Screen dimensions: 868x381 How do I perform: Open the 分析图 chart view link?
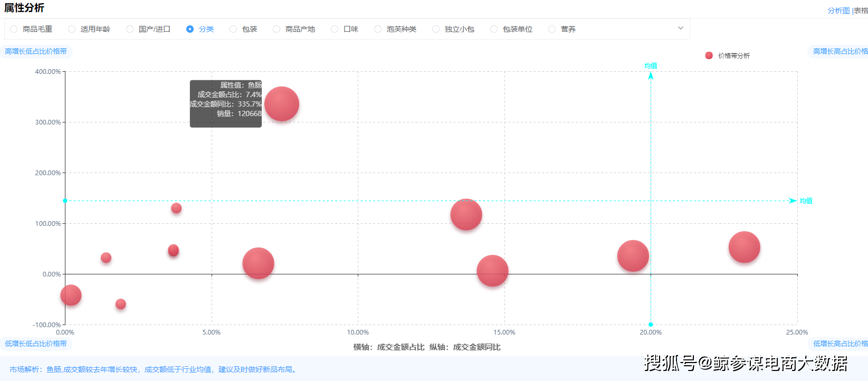point(838,11)
